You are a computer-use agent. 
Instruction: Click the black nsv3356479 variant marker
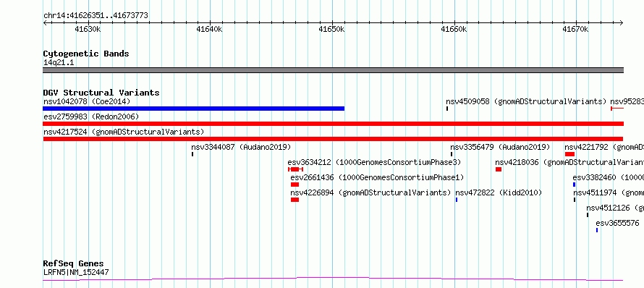452,154
